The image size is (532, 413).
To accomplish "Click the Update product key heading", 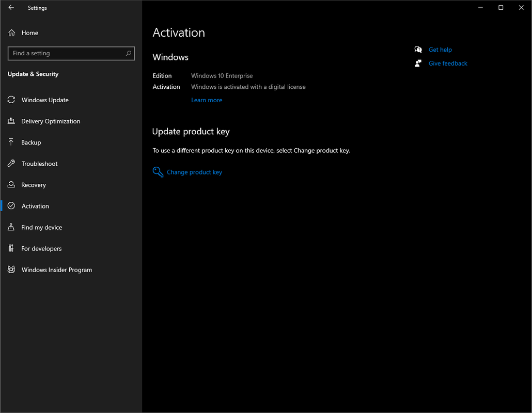I will coord(191,132).
